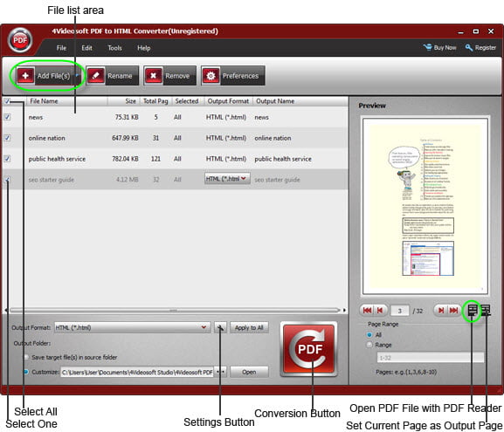504x432 pixels.
Task: Select the Customize output folder radio
Action: tap(26, 372)
